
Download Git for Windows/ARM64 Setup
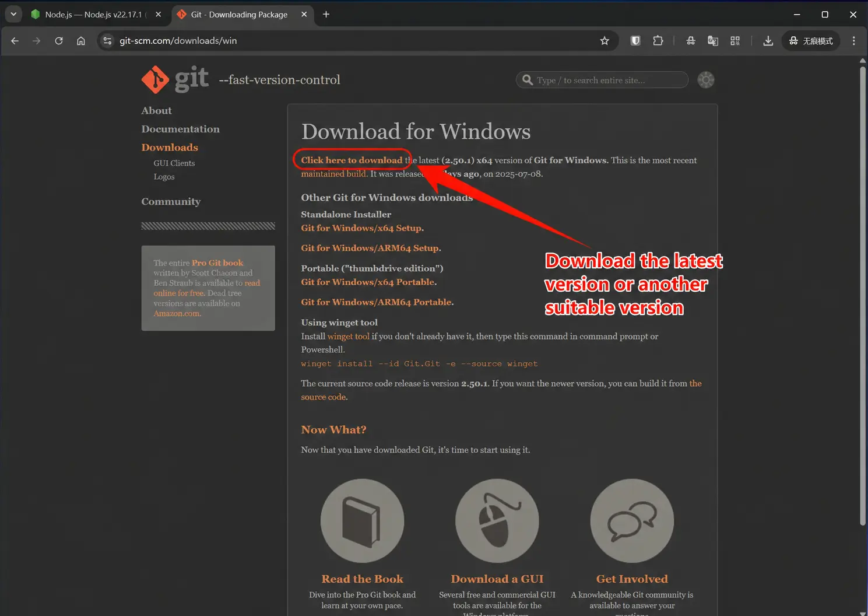pos(370,249)
